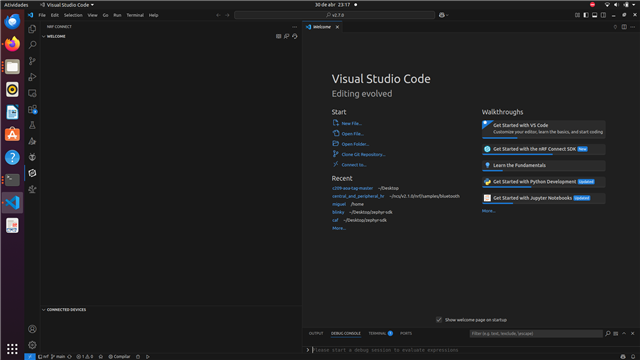Toggle Show welcome page on startup checkbox
Screen dimensions: 640x360
(x=439, y=320)
